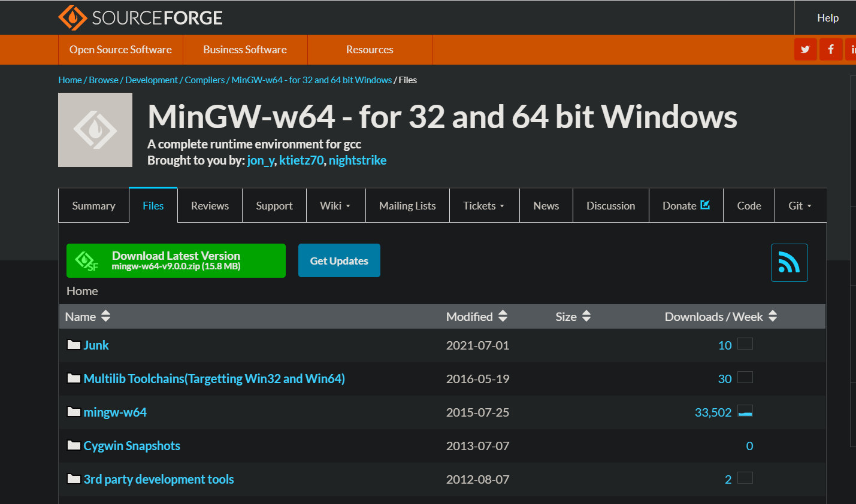Sort by Downloads / Week arrows
The image size is (856, 504).
[x=773, y=316]
